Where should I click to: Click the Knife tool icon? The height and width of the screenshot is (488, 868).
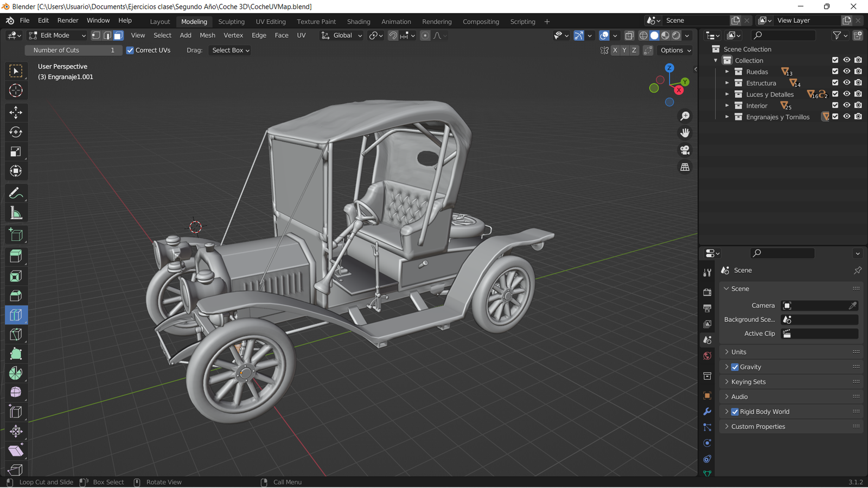(16, 335)
